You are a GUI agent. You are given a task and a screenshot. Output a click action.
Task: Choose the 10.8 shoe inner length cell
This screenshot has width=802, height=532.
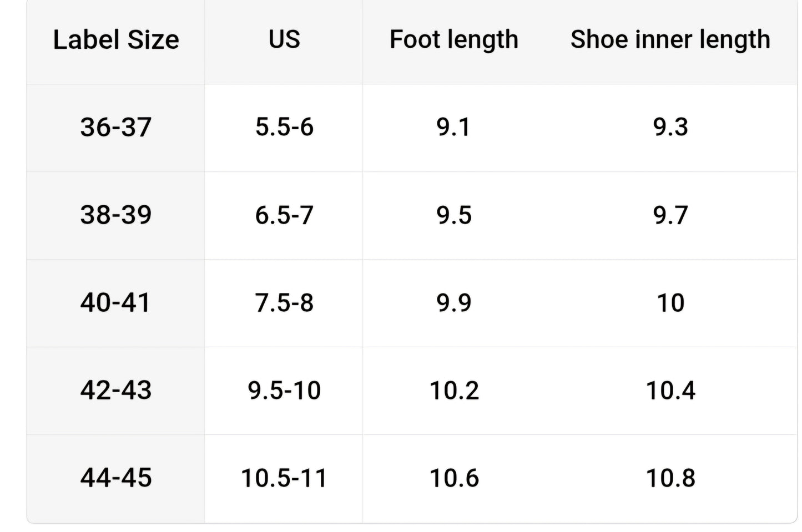click(x=670, y=478)
